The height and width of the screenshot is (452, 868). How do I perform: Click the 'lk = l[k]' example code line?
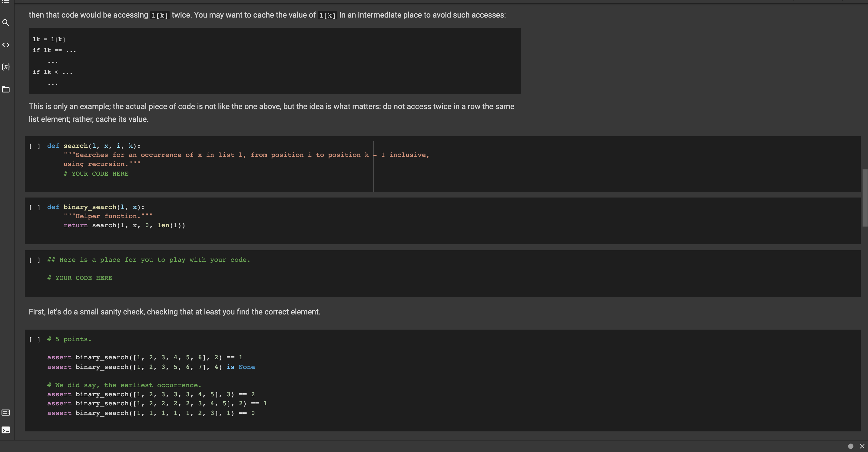(49, 39)
